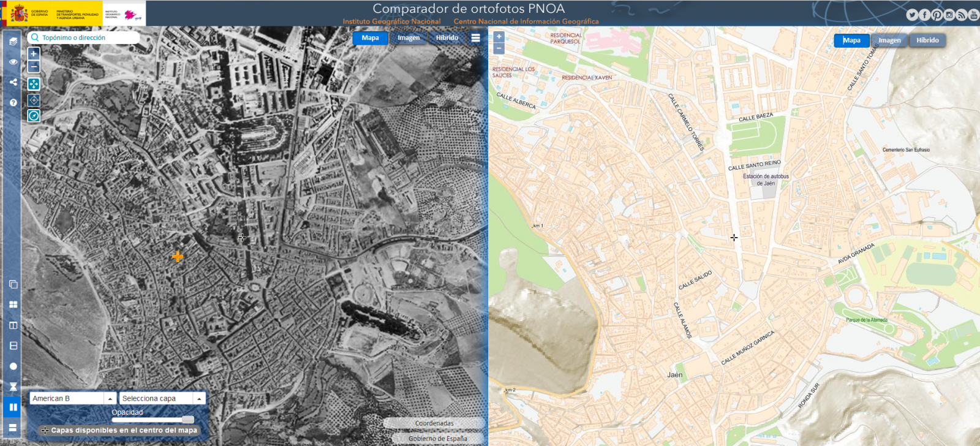Open the hourglass timeline mode
The width and height of the screenshot is (980, 446).
click(13, 387)
